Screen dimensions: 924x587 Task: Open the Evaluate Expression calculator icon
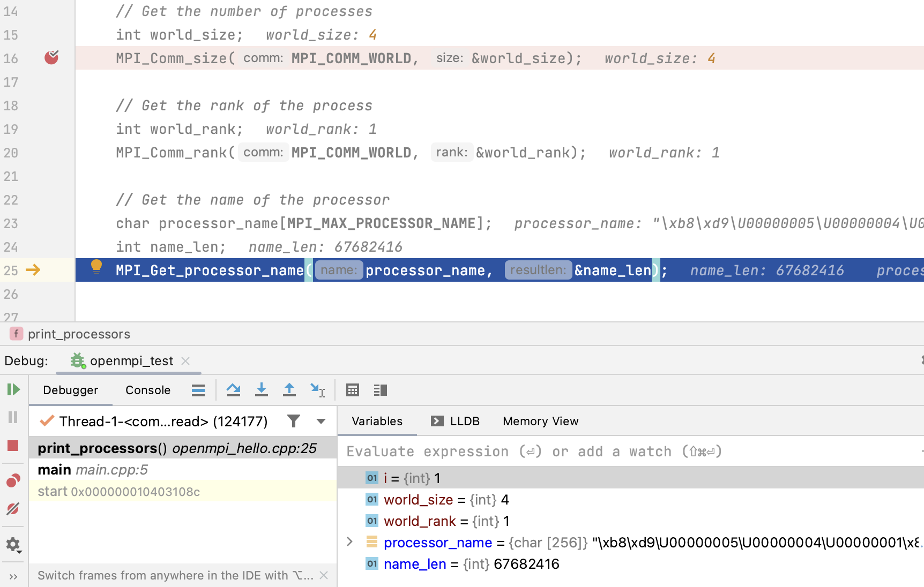(352, 390)
